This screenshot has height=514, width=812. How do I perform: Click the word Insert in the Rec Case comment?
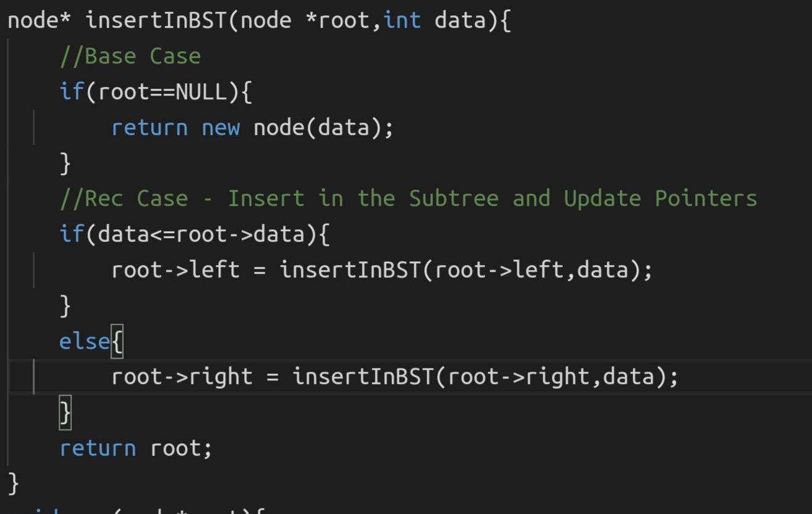tap(266, 199)
